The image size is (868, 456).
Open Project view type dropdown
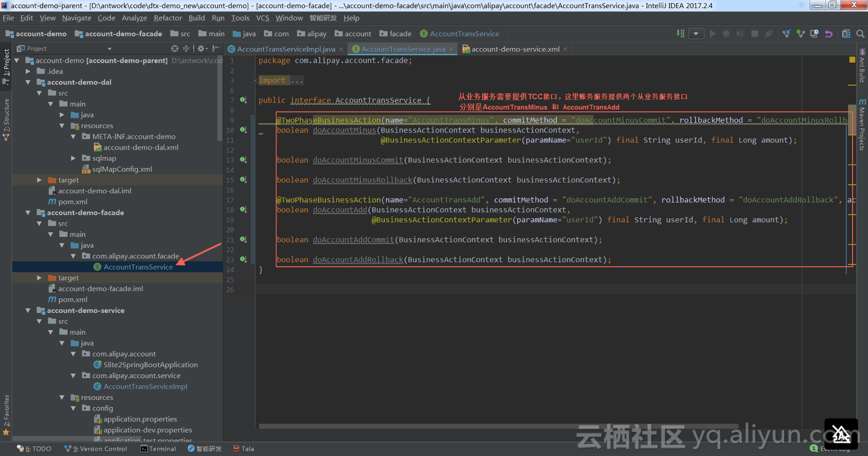click(x=109, y=49)
